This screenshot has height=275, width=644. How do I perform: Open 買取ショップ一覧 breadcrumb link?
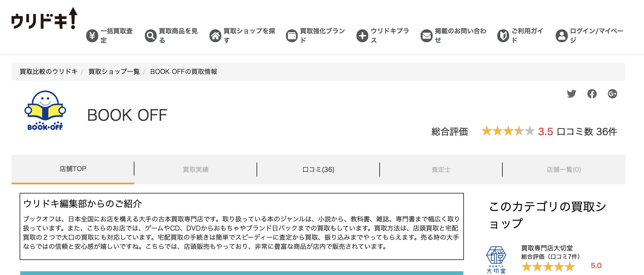point(114,72)
